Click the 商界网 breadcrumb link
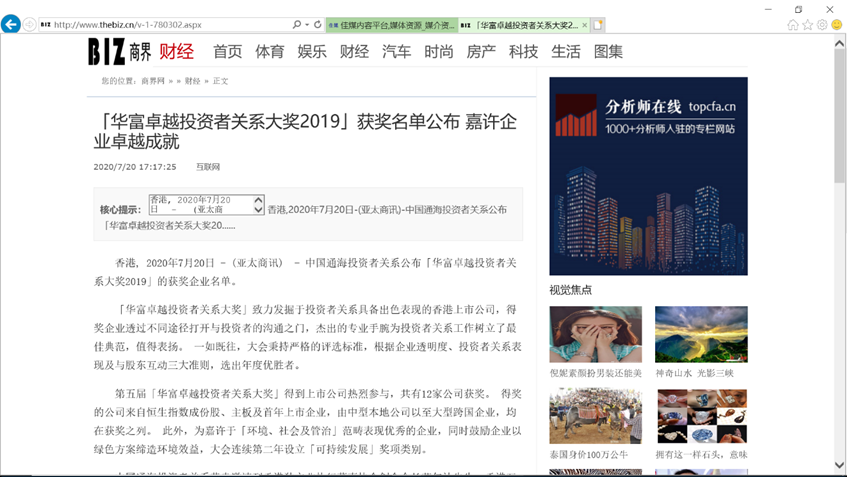The height and width of the screenshot is (477, 847). (153, 81)
